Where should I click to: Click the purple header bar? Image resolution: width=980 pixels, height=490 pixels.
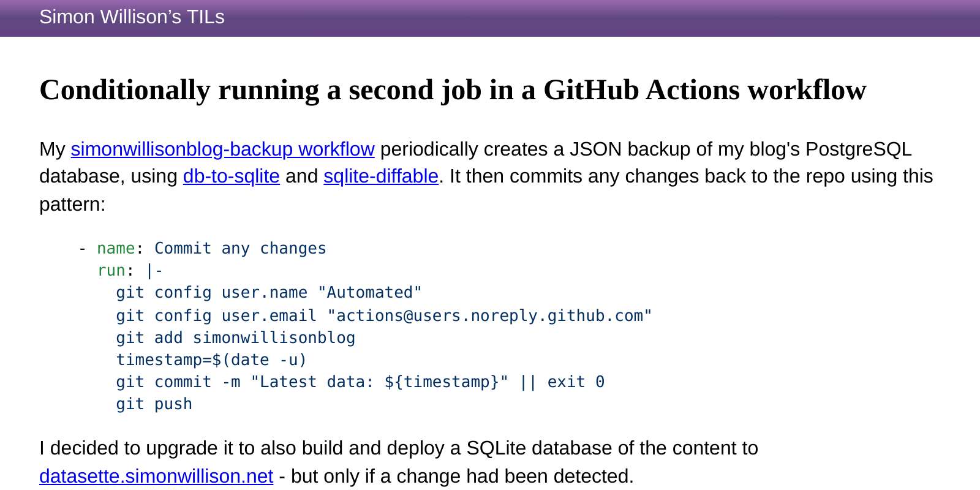click(490, 18)
